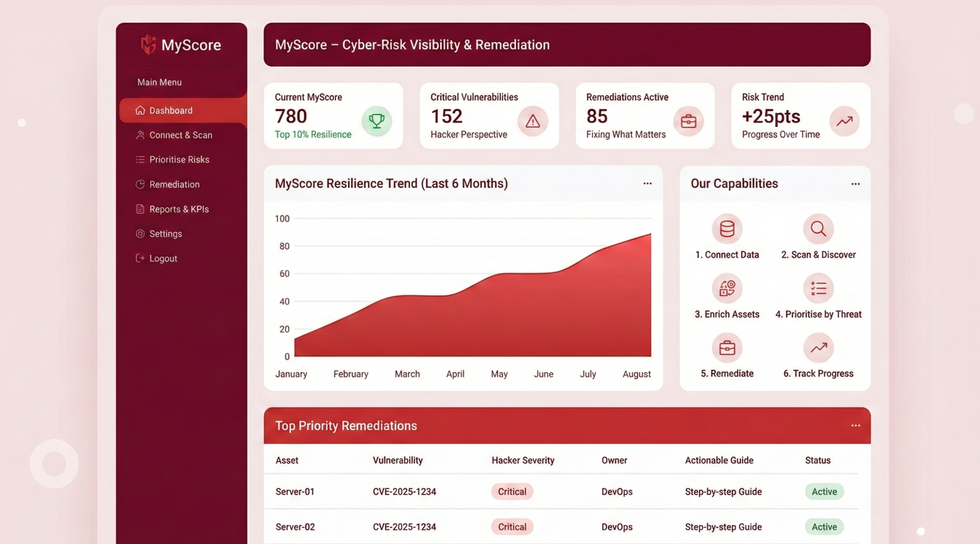Click the Remediate briefcase icon
Screen dimensions: 980x544
(x=727, y=347)
